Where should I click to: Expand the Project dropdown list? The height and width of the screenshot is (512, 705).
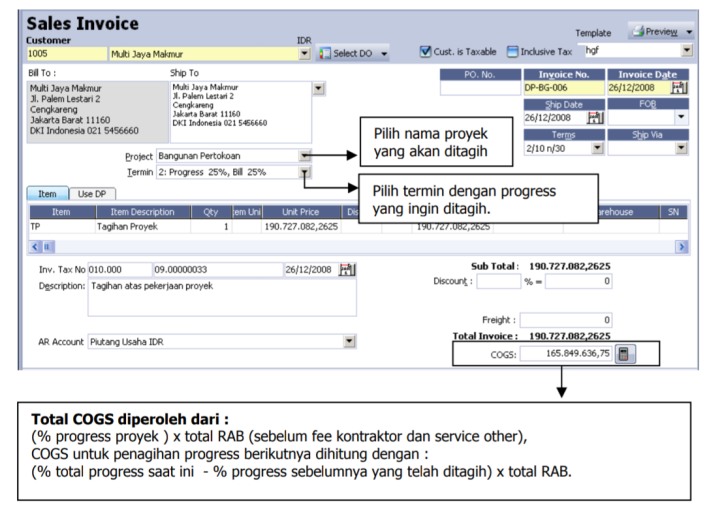(305, 156)
